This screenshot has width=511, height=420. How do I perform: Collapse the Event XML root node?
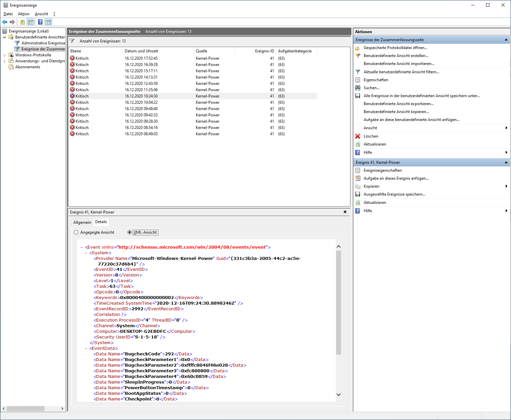click(82, 247)
